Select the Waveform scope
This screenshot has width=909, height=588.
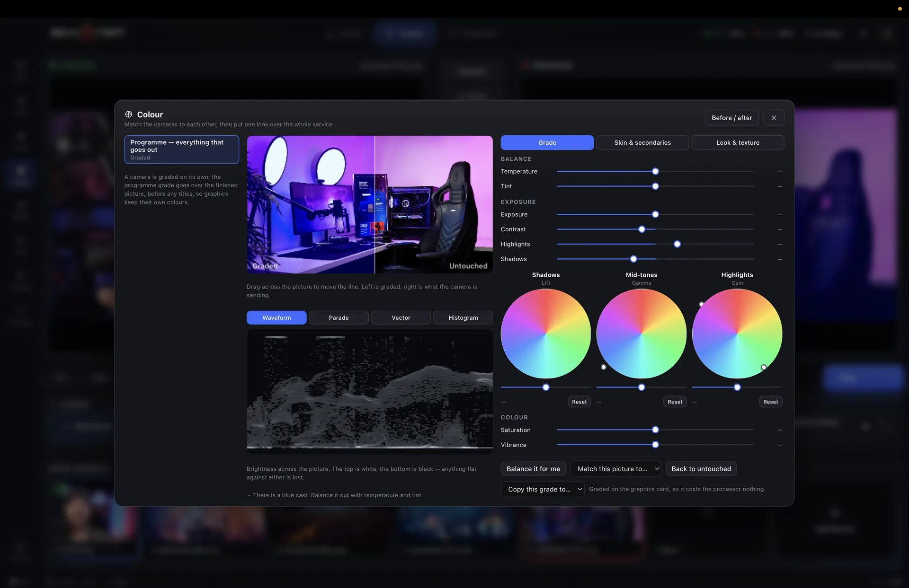click(276, 317)
